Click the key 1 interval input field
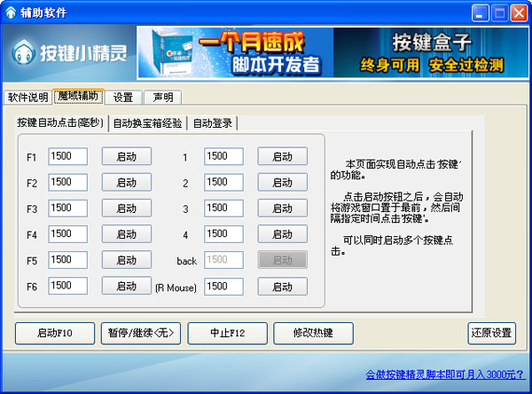 pyautogui.click(x=223, y=156)
